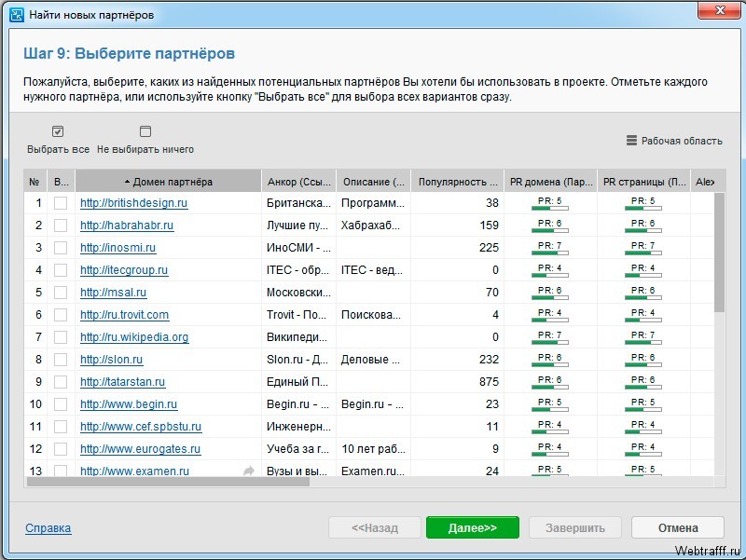Tick the checkbox for itecgroup.ru
Screen dimensions: 746x560
pos(61,270)
